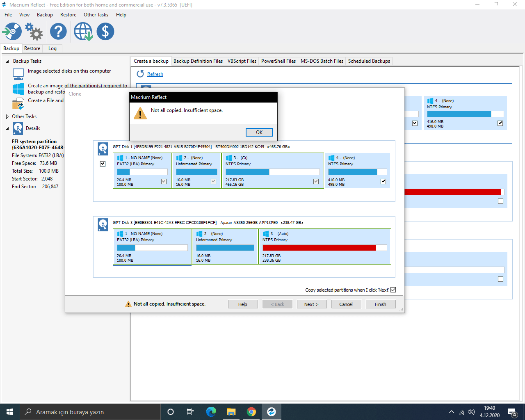Open Microsoft Edge from the taskbar
Screen dimensions: 525x420
[211, 412]
